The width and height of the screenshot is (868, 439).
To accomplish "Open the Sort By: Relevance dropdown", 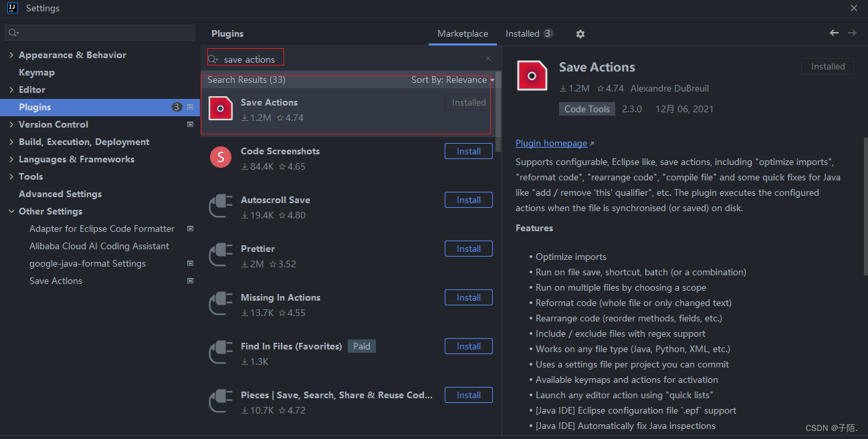I will [x=453, y=80].
